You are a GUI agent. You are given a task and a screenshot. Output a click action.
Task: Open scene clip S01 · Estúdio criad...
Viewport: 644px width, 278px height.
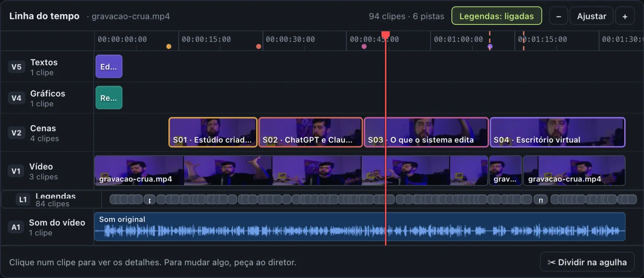[x=213, y=132]
